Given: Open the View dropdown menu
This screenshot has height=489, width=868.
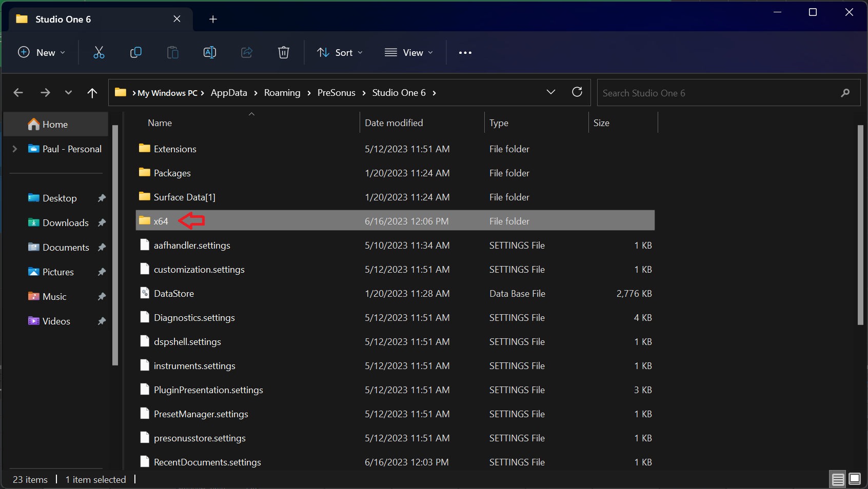Looking at the screenshot, I should tap(409, 52).
